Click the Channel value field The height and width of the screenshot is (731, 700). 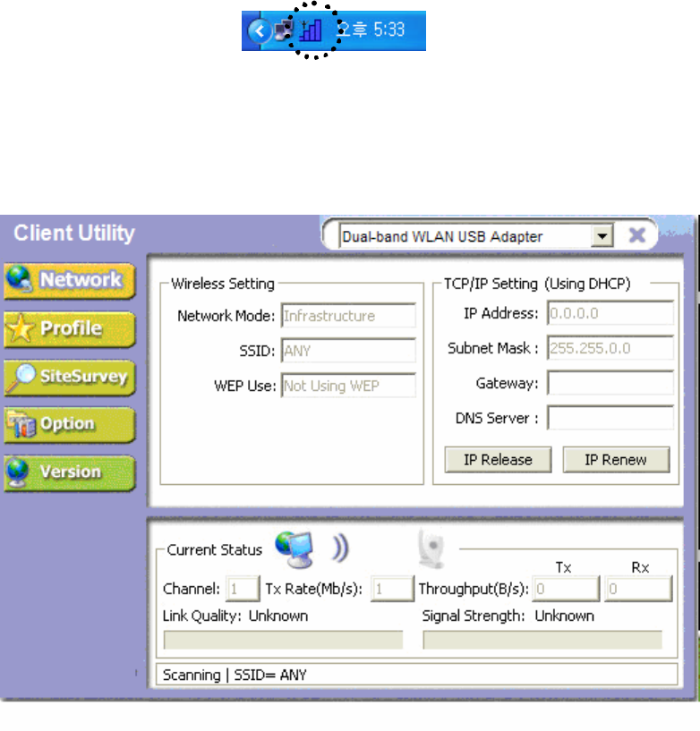pyautogui.click(x=243, y=589)
